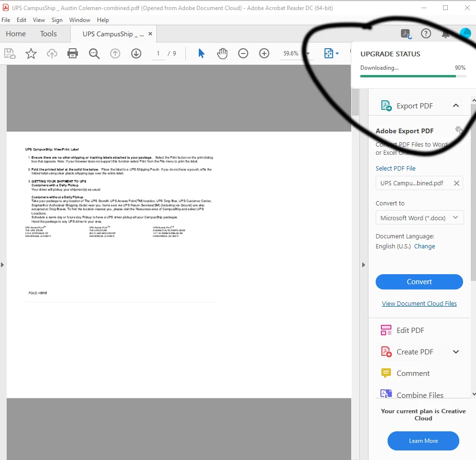
Task: Click the tools pane scrollbar
Action: [473, 192]
